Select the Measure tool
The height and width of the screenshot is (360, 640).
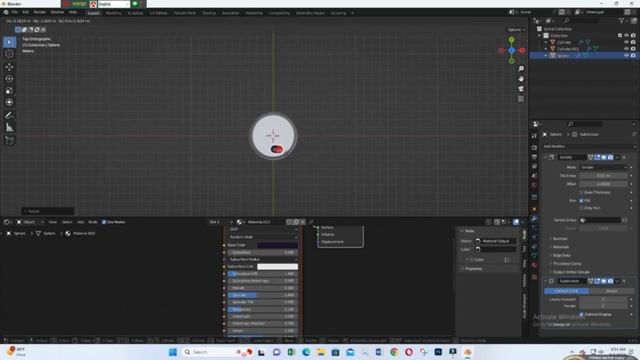click(9, 128)
